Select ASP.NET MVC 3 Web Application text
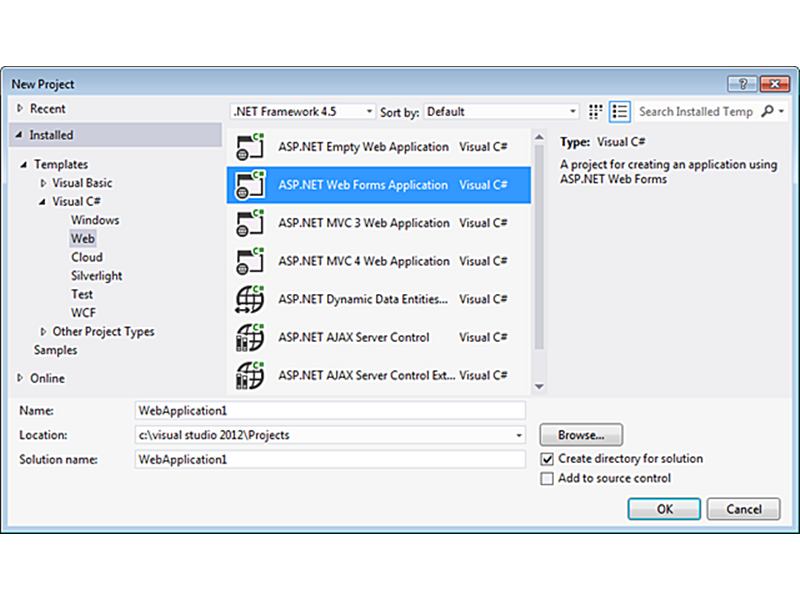Image resolution: width=800 pixels, height=600 pixels. pos(364,223)
